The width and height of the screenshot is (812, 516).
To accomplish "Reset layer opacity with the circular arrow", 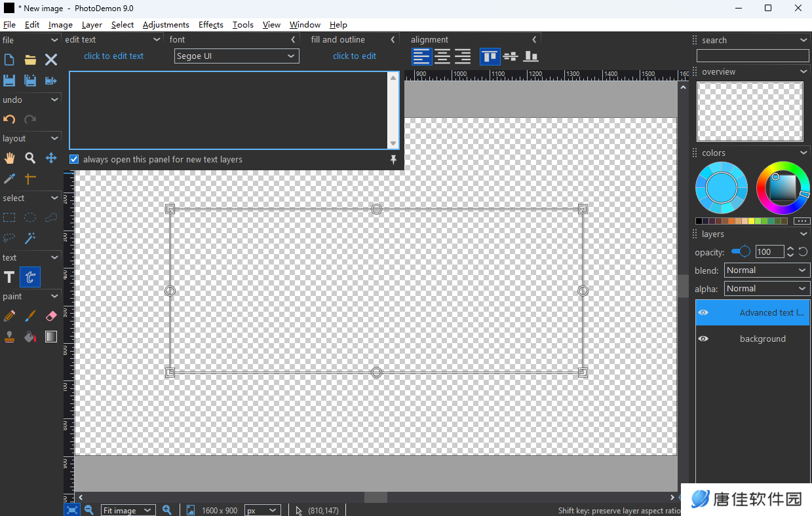I will (x=803, y=251).
